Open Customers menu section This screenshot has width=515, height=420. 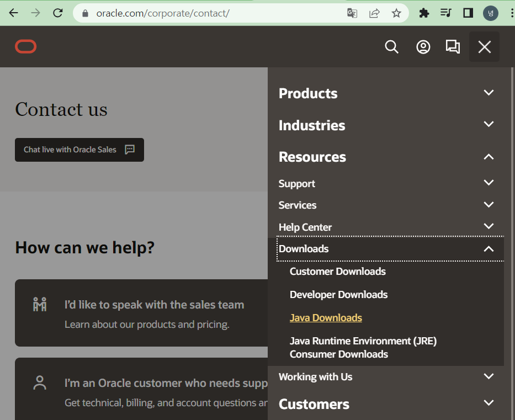[x=314, y=404]
